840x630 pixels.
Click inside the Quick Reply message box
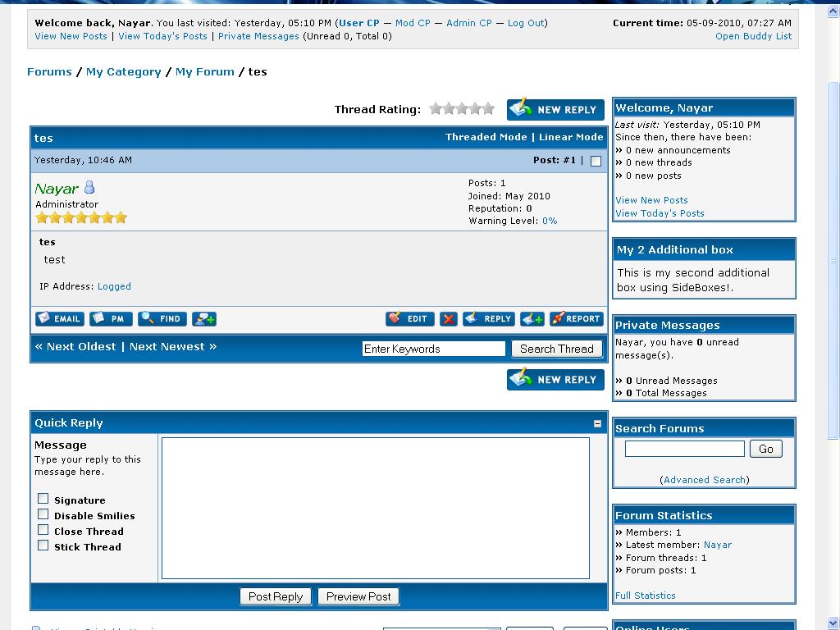click(376, 508)
